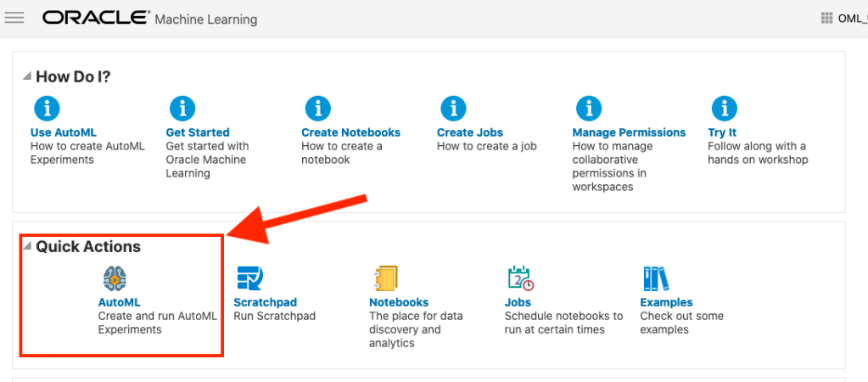Open the Scratchpad quick action link
868x382 pixels.
click(x=265, y=302)
